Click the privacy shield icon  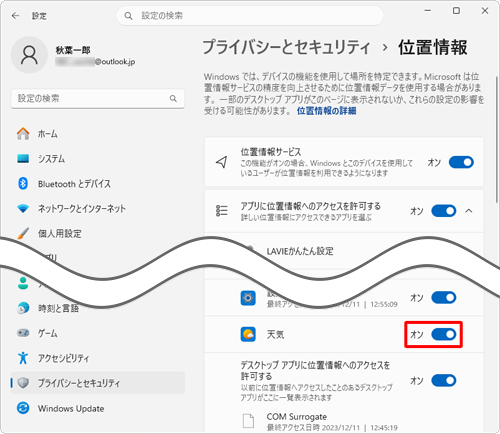point(23,383)
